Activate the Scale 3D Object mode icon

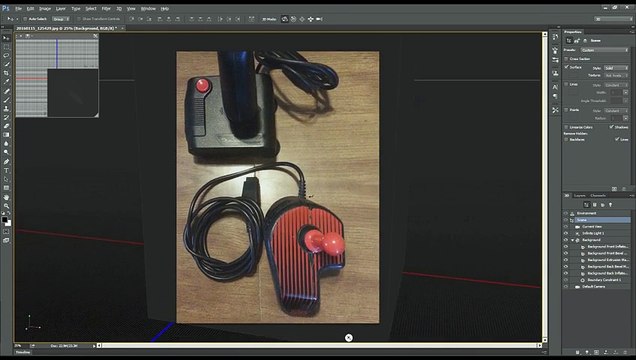click(319, 19)
